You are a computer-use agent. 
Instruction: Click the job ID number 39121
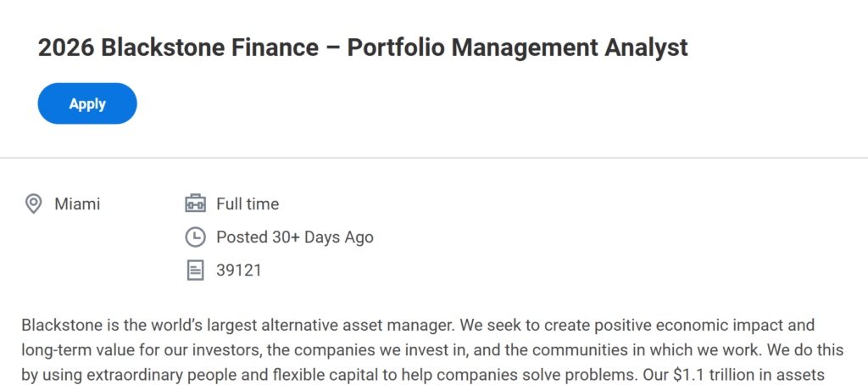click(239, 271)
